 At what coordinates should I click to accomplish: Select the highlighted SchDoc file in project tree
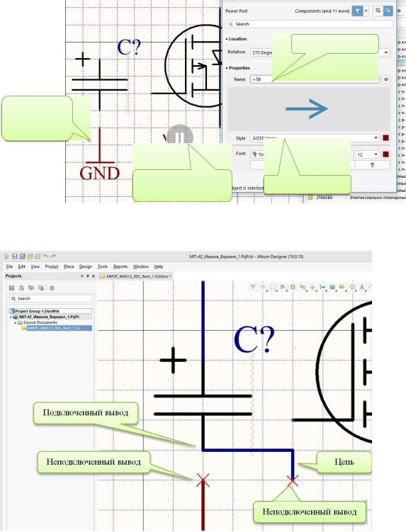[57, 328]
